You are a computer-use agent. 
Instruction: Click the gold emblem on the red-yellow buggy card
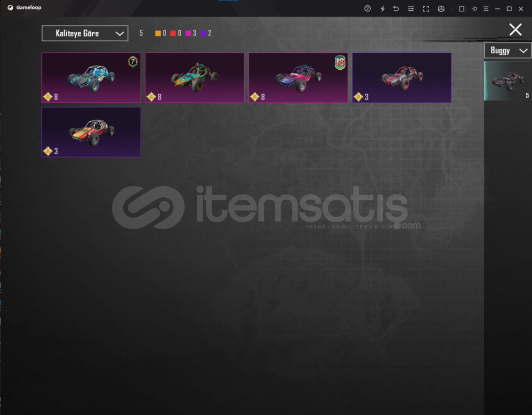point(48,151)
